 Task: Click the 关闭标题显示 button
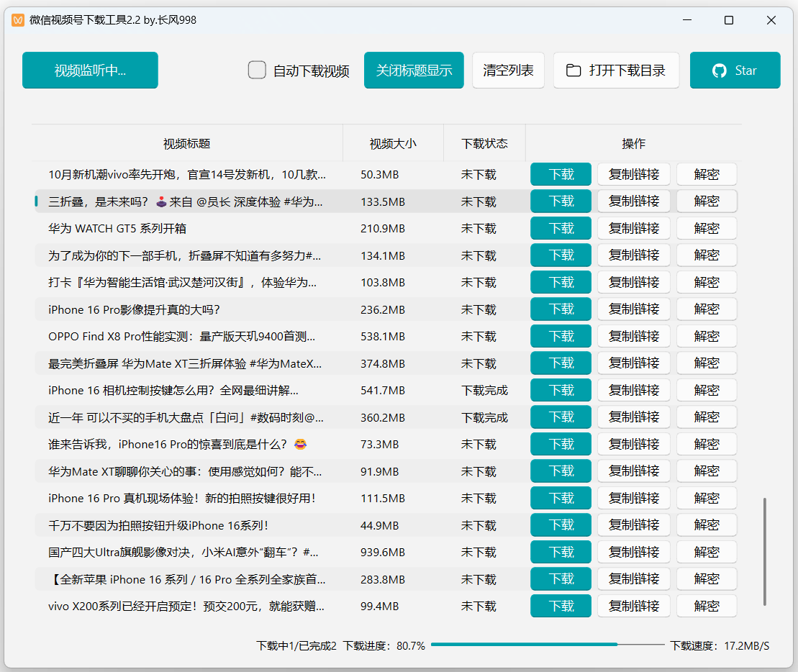(414, 70)
